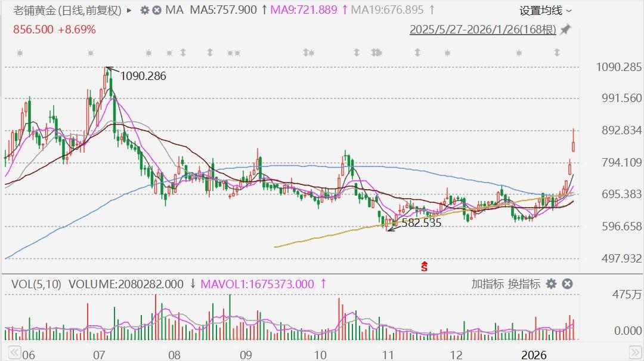Open MA settings via the gear icon
The width and height of the screenshot is (644, 361).
[x=144, y=11]
